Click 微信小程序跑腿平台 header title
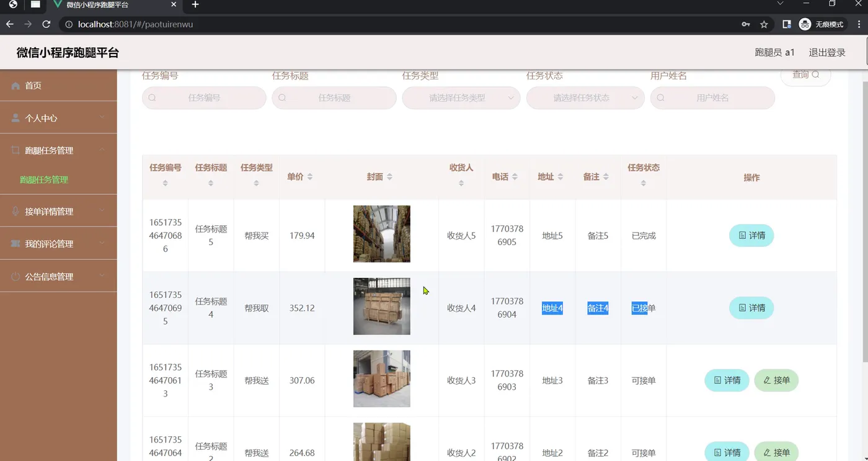The width and height of the screenshot is (868, 461). [x=68, y=53]
